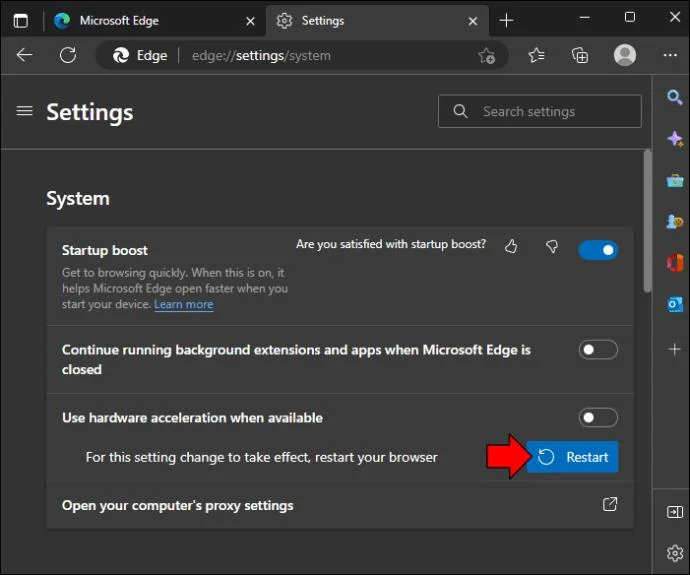
Task: Click the System section heading
Action: (78, 199)
